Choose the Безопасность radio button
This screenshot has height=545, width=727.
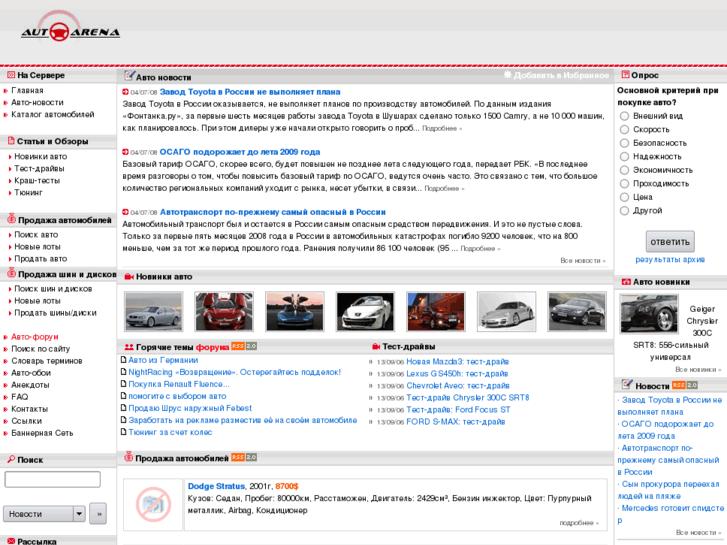tap(625, 143)
